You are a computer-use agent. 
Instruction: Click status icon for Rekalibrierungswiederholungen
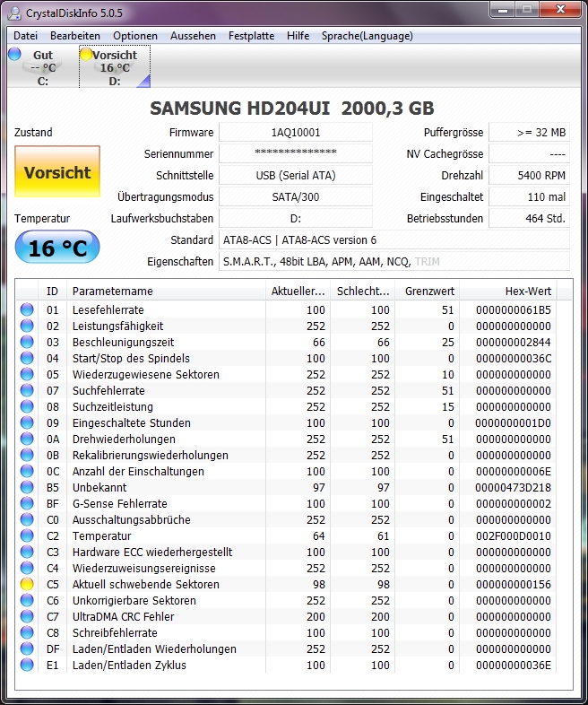27,455
